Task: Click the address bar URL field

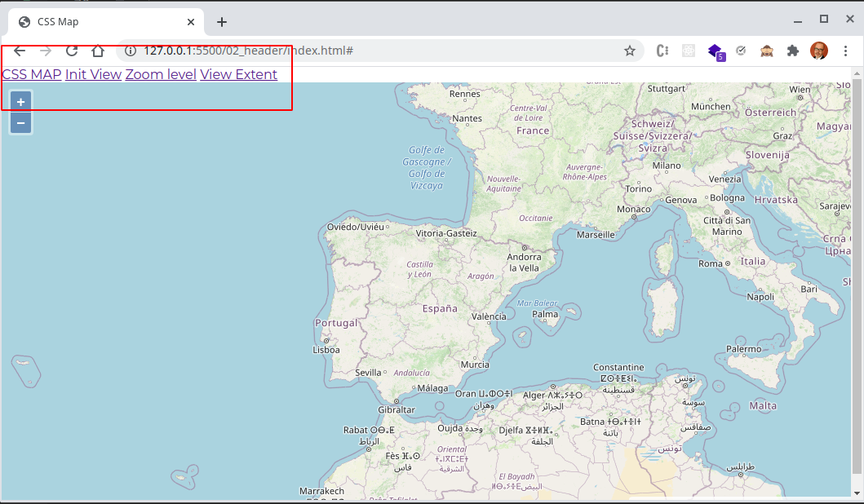Action: tap(367, 51)
